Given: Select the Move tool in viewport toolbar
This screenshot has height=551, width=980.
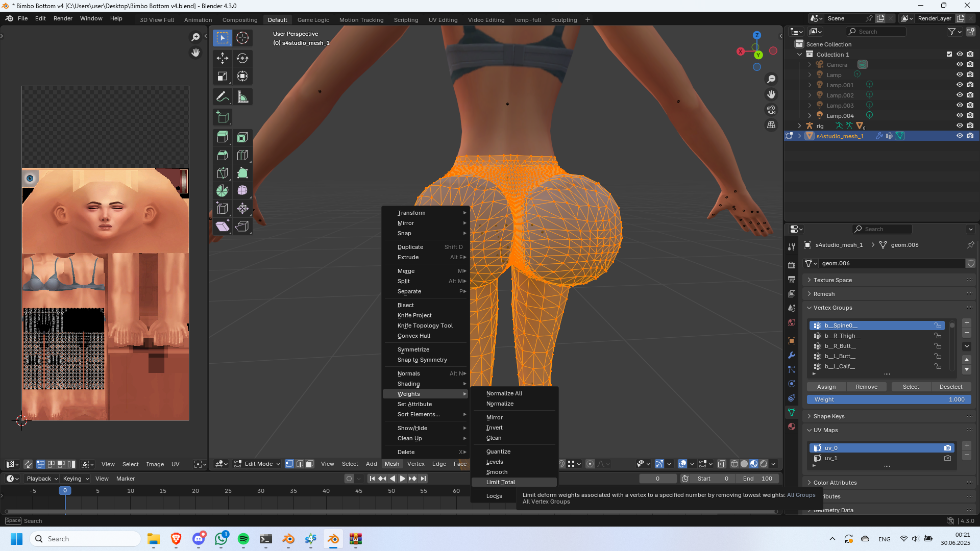Looking at the screenshot, I should pyautogui.click(x=223, y=58).
